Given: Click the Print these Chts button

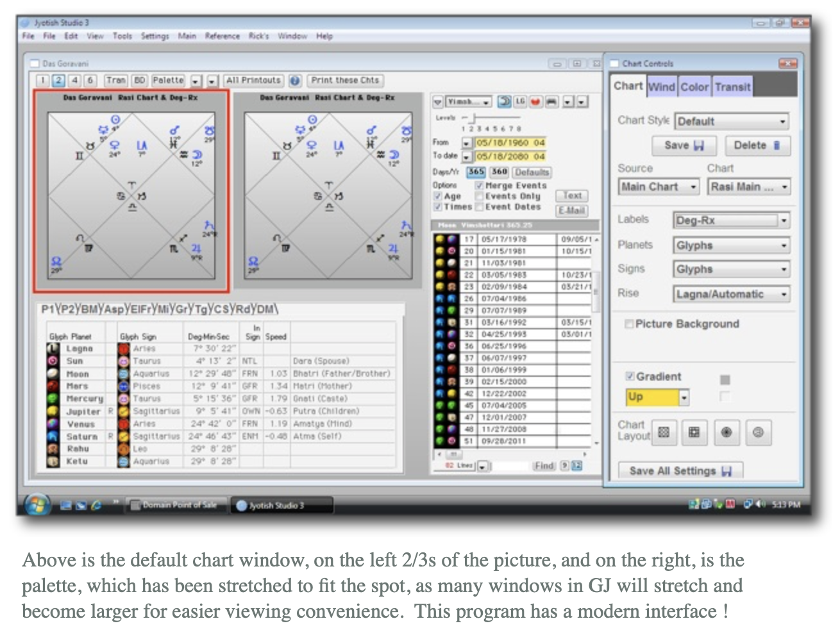Looking at the screenshot, I should (345, 81).
